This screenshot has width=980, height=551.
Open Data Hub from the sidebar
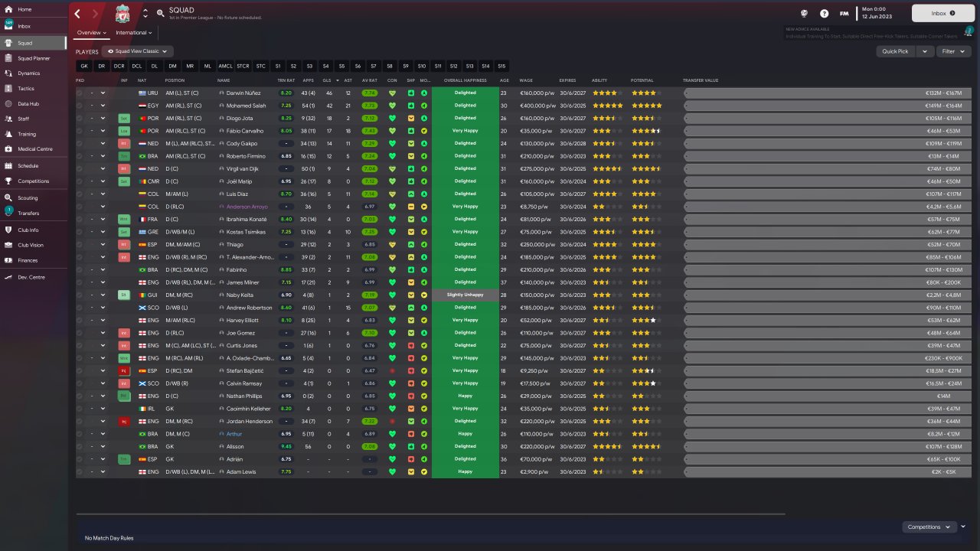point(28,104)
